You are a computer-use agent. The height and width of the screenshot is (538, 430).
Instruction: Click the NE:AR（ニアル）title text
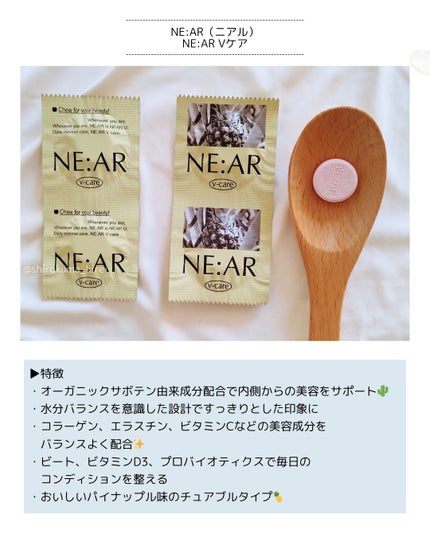click(214, 32)
